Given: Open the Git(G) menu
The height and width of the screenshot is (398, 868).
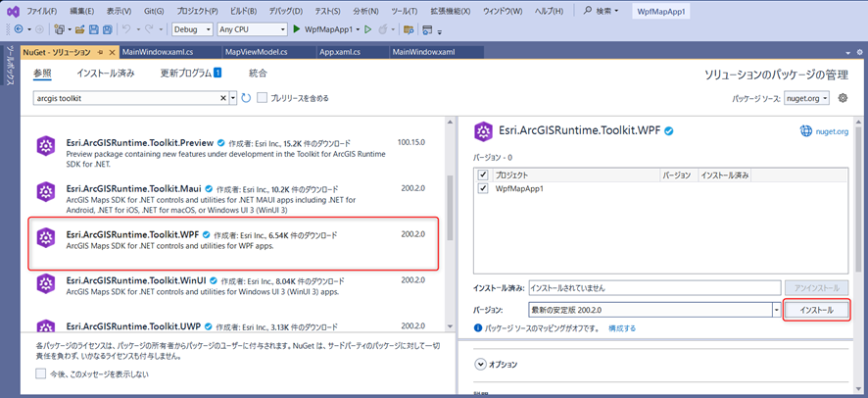Looking at the screenshot, I should click(x=153, y=11).
